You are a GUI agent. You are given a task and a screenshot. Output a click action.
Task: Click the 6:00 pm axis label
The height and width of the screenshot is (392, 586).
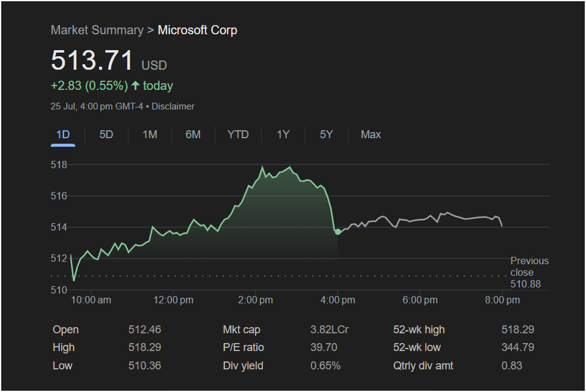420,300
